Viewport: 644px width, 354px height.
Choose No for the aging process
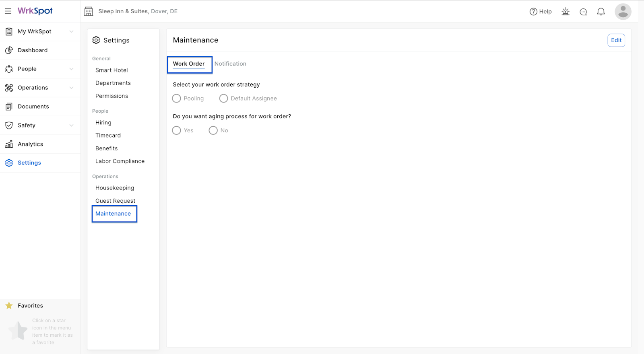(x=213, y=130)
